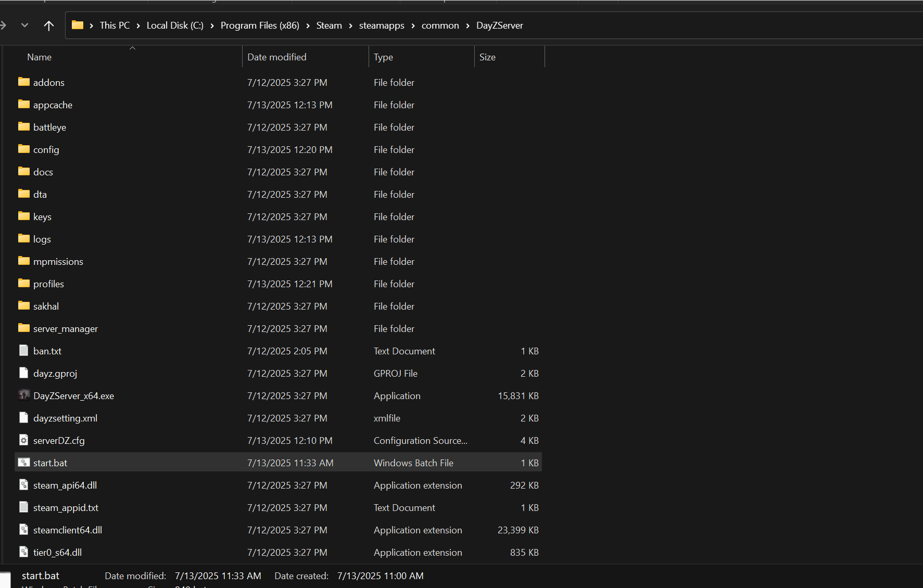Screen dimensions: 923x588
Task: Open the recent locations dropdown arrow
Action: pos(24,25)
